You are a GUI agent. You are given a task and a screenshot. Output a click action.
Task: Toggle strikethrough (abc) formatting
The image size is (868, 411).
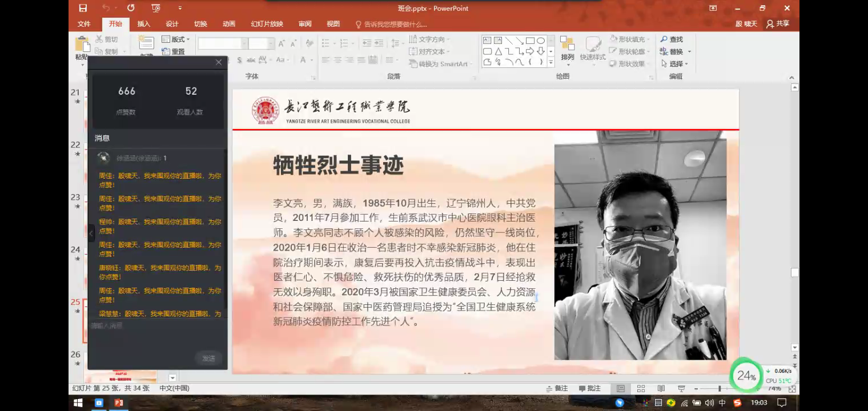[251, 60]
